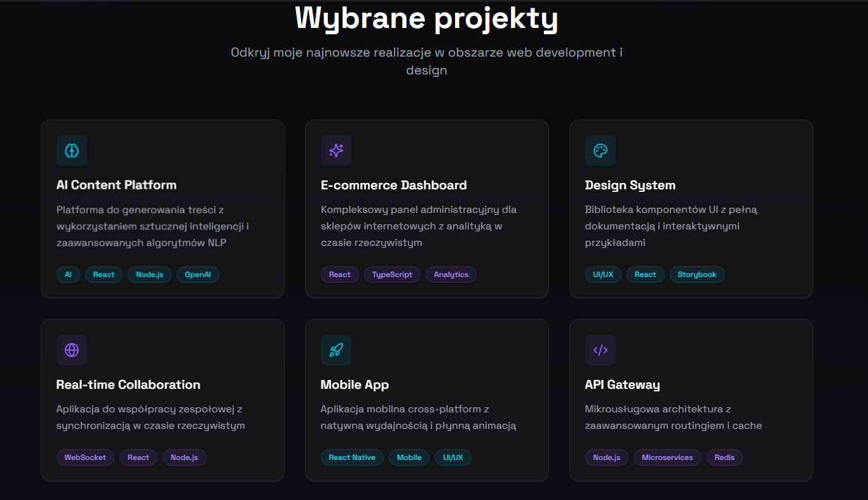868x500 pixels.
Task: Select the Analytics tag
Action: tap(451, 274)
